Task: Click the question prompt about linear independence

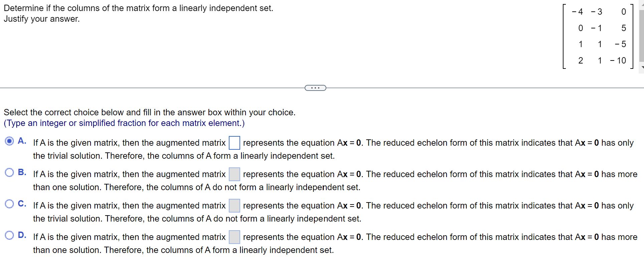Action: click(x=138, y=8)
